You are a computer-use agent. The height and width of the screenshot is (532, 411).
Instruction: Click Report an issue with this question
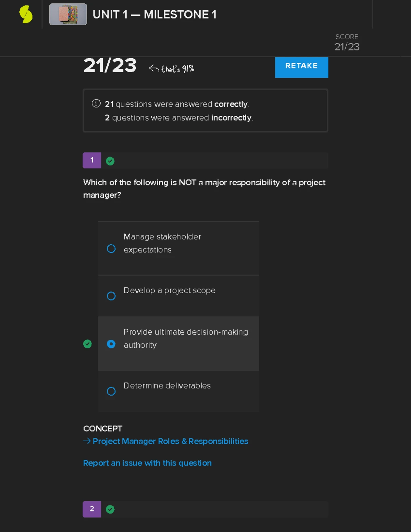(147, 463)
